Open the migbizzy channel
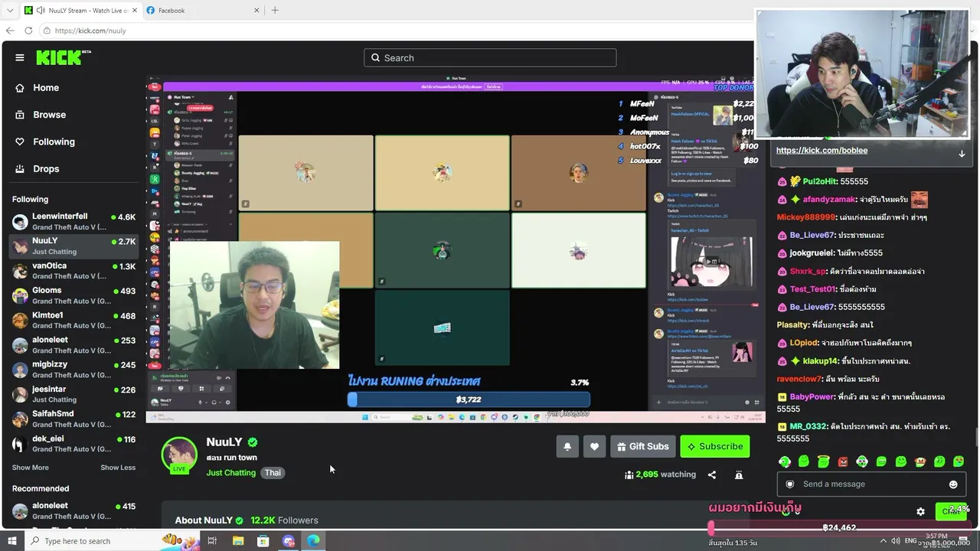This screenshot has height=551, width=980. tap(73, 370)
